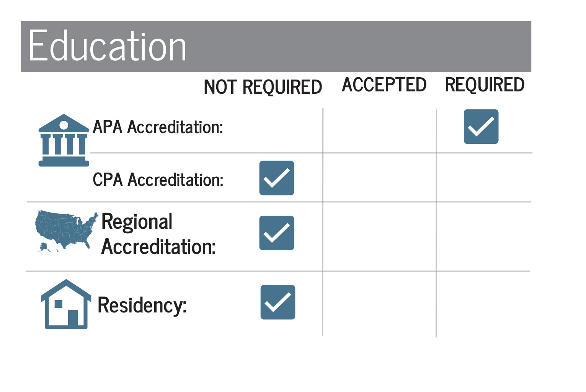Click empty Required cell in Residency row
Viewport: 586px width, 392px height.
pos(483,304)
